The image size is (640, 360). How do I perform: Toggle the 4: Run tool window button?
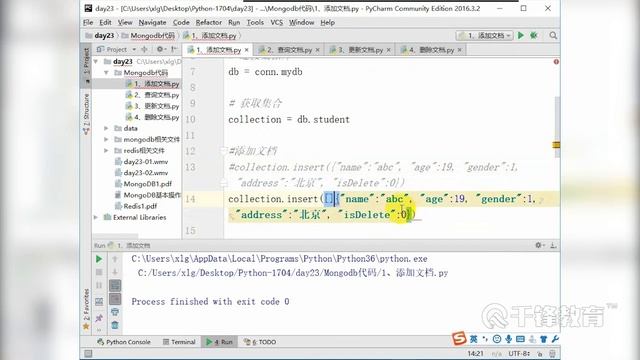[x=219, y=342]
